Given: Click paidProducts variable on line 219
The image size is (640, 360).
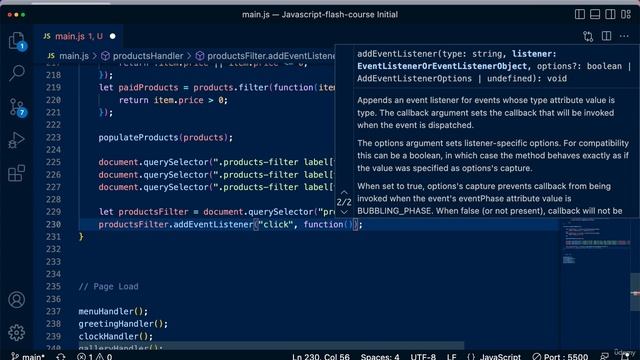Looking at the screenshot, I should pyautogui.click(x=148, y=88).
